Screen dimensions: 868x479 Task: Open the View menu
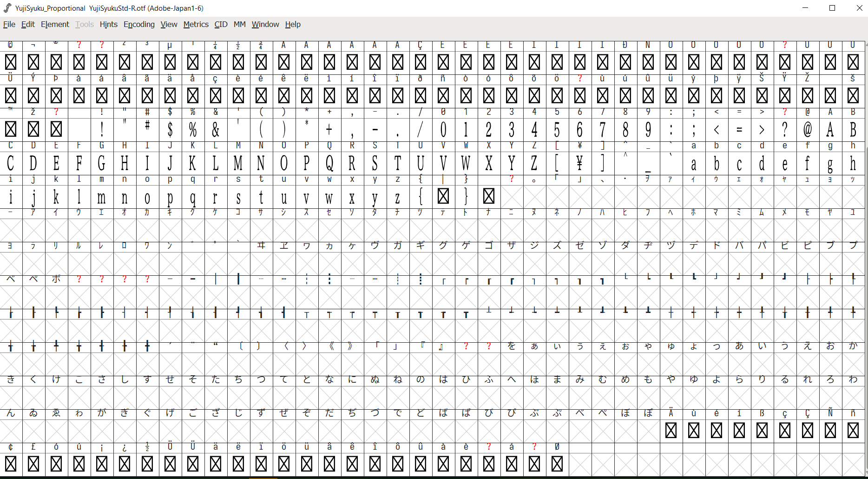click(x=168, y=24)
